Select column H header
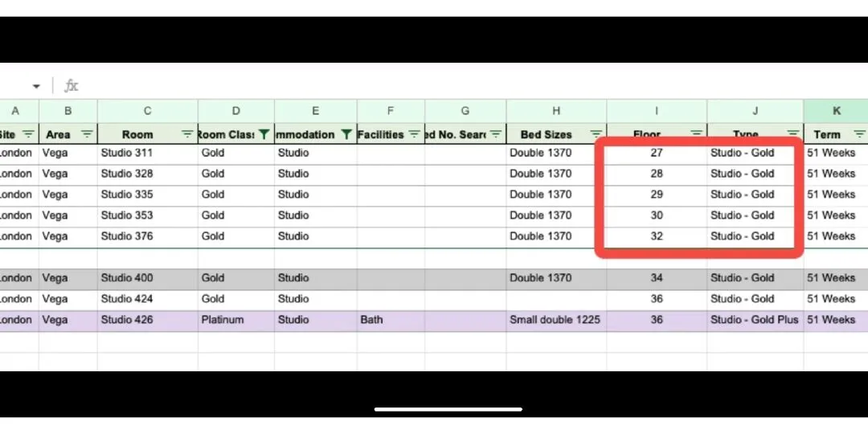Screen dimensions: 868x434 tap(556, 111)
